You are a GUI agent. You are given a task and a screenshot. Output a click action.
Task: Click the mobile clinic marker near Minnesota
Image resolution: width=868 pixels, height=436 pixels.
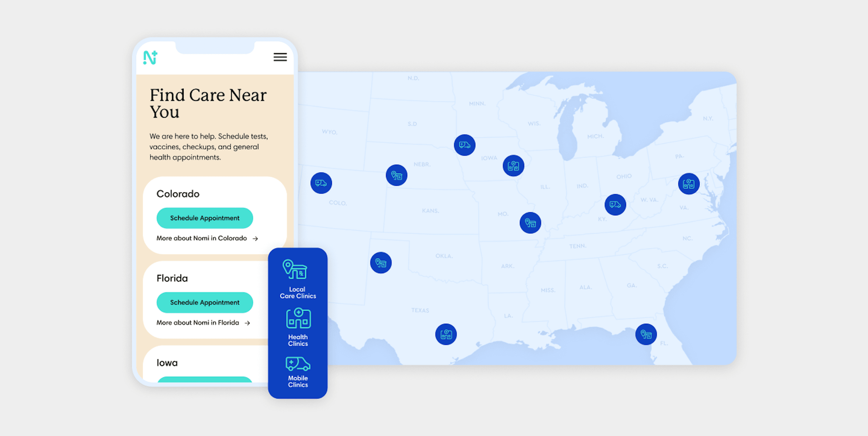464,145
